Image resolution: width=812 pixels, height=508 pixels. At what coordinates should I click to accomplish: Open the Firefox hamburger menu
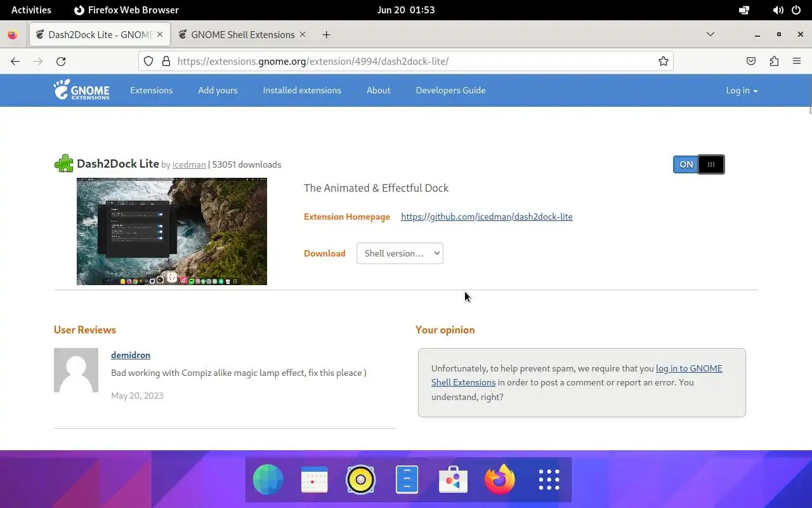click(797, 61)
